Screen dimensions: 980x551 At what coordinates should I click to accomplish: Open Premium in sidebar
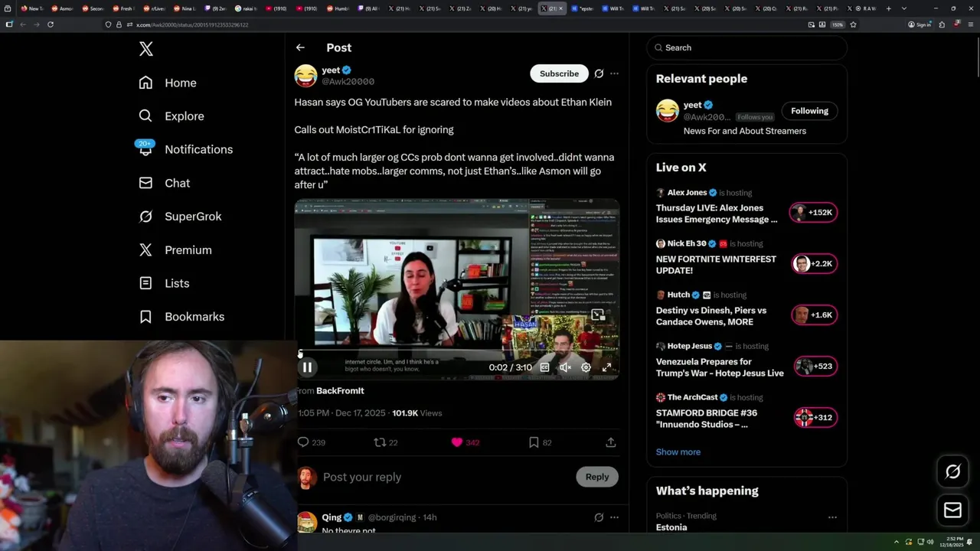click(x=175, y=250)
